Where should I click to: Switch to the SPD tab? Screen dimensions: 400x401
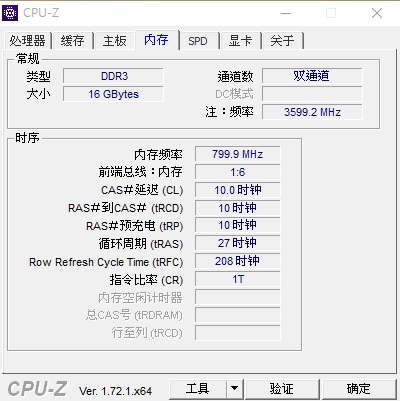(198, 41)
